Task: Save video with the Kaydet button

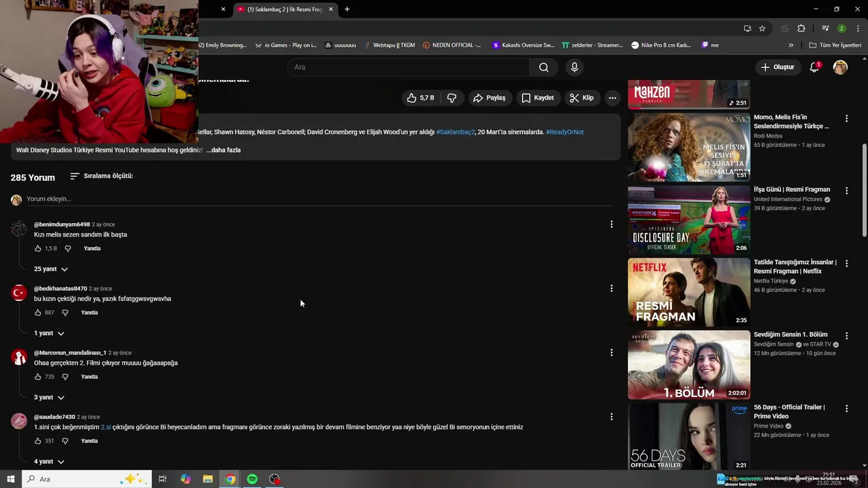Action: pyautogui.click(x=537, y=98)
